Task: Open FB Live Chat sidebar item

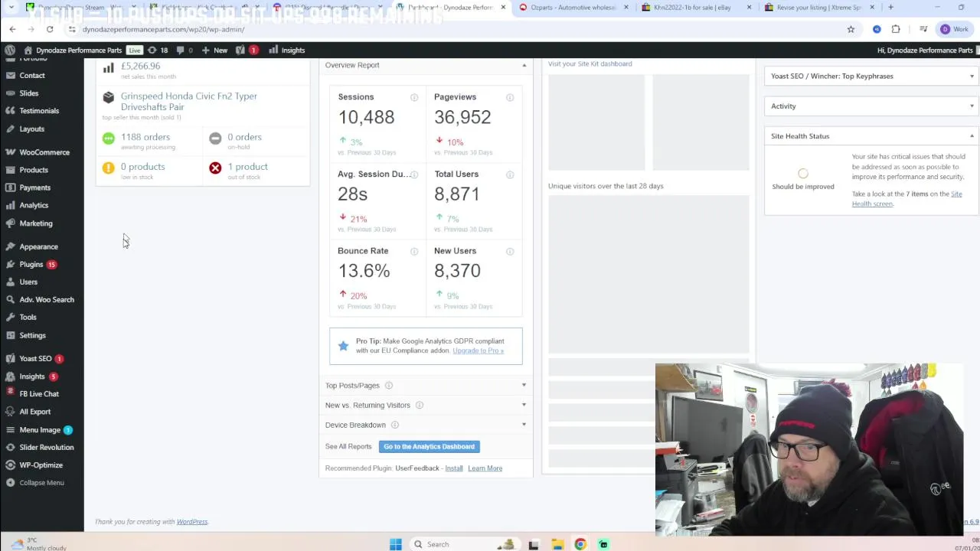Action: tap(39, 393)
